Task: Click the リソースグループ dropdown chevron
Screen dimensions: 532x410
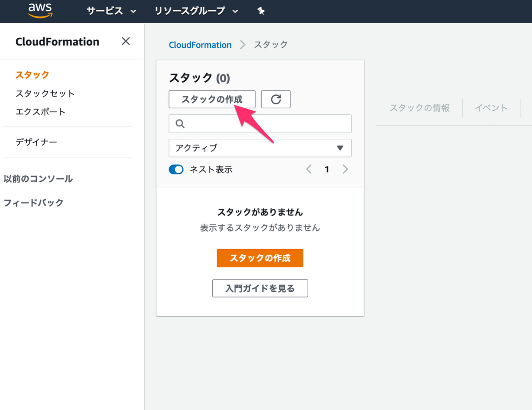Action: click(x=235, y=11)
